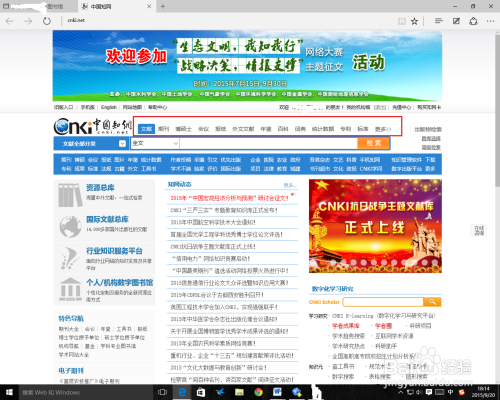Open the Edge Hub icon
500x400 pixels.
pos(439,21)
